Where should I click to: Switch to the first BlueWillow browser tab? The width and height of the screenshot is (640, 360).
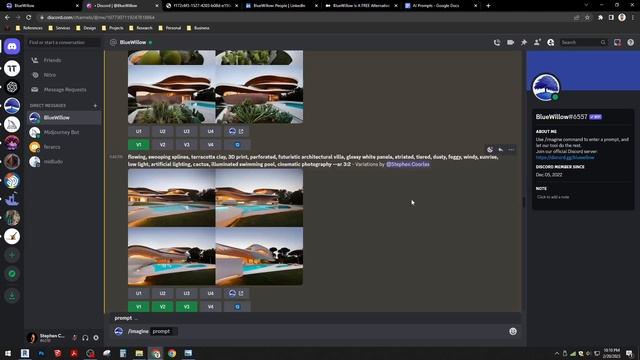[x=41, y=6]
